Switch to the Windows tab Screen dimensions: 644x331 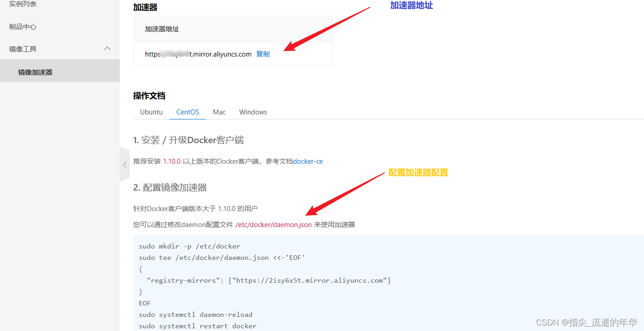253,112
